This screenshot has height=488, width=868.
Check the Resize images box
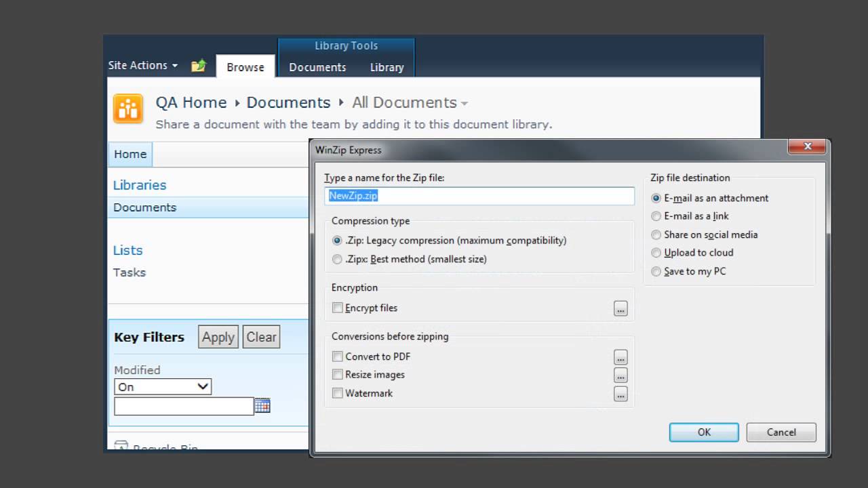338,374
